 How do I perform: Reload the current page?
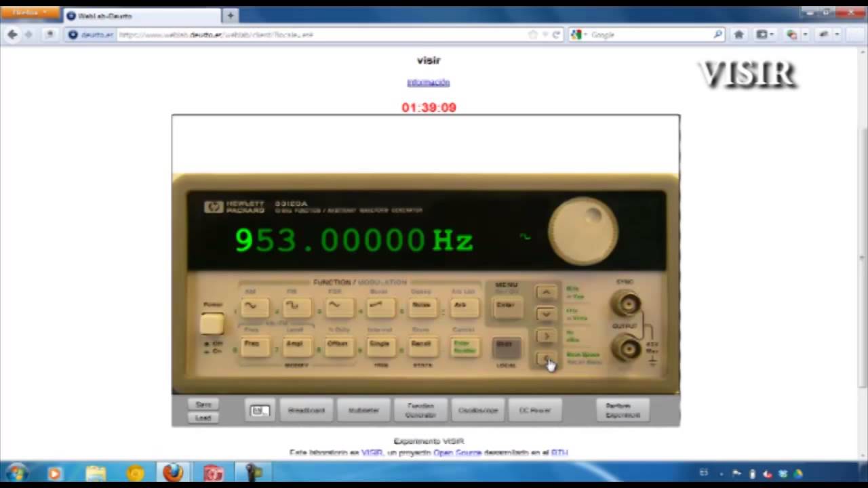(556, 35)
